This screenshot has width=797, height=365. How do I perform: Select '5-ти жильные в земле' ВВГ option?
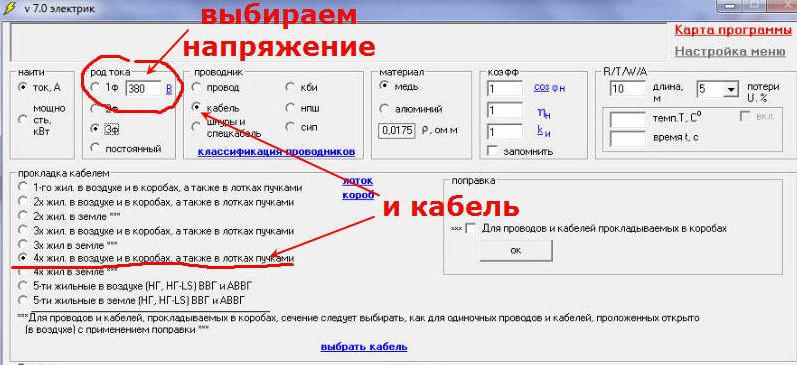(22, 299)
